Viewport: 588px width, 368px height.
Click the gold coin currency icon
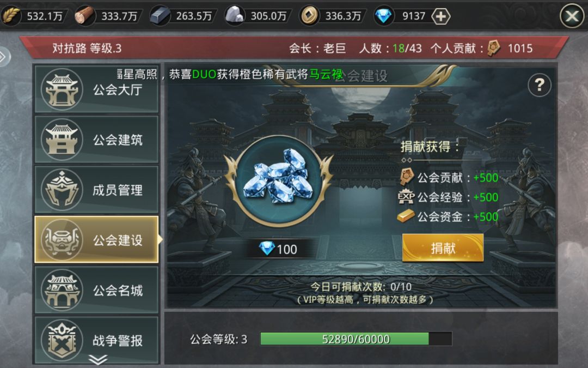click(309, 16)
